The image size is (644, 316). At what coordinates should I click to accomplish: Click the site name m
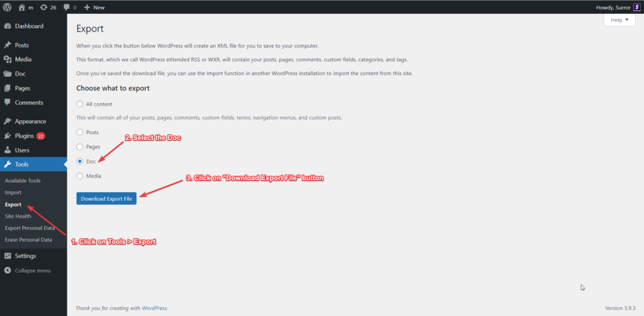(31, 8)
